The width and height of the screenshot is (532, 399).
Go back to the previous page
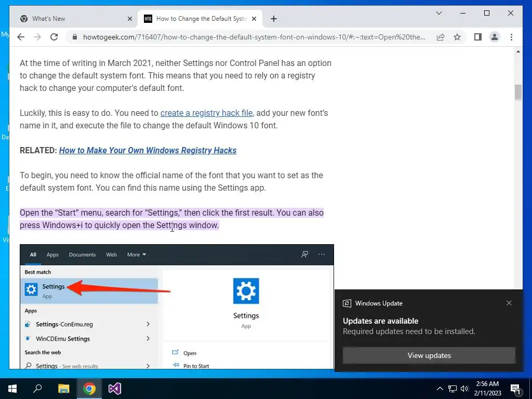pyautogui.click(x=21, y=37)
